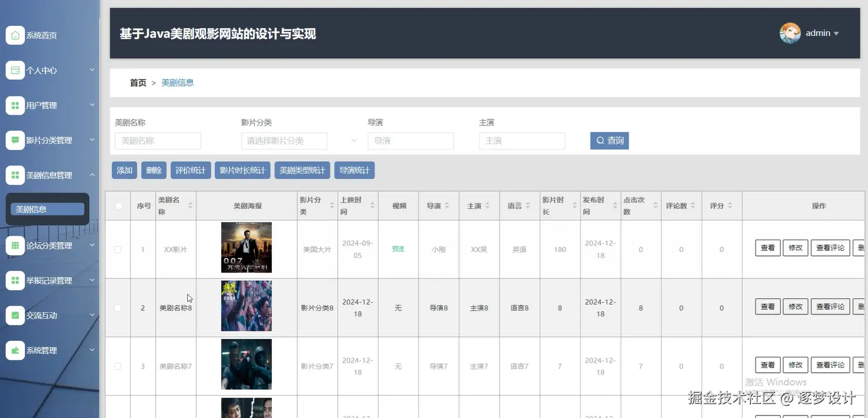868x418 pixels.
Task: Click the 系统管理 wallet icon
Action: pos(15,350)
